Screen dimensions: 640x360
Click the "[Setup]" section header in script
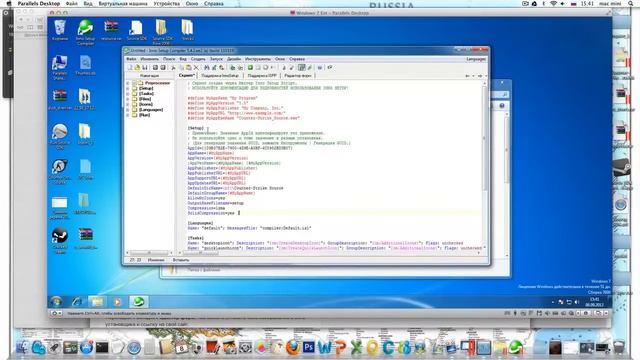(196, 128)
